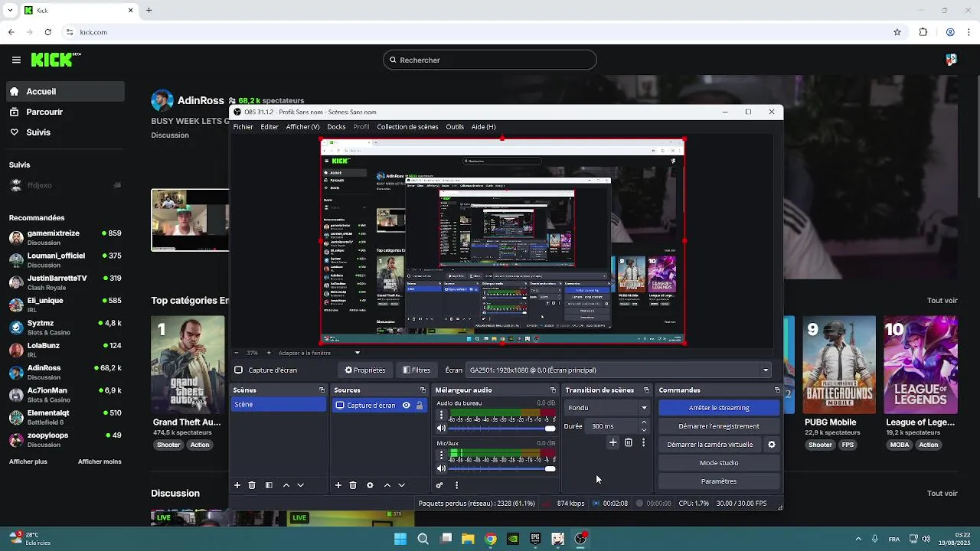Switch to Mode studio
Screen dimensions: 980x551
click(719, 463)
